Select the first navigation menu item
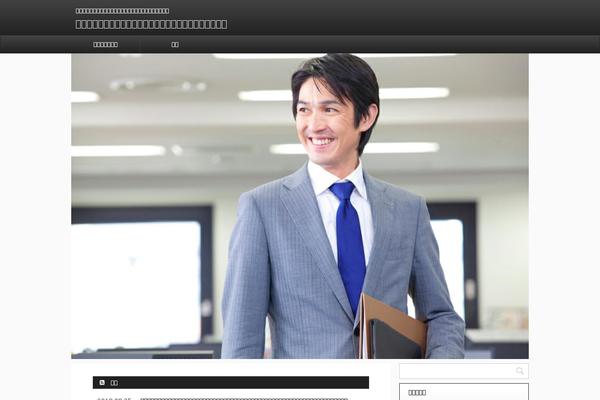Image resolution: width=600 pixels, height=400 pixels. click(x=106, y=44)
